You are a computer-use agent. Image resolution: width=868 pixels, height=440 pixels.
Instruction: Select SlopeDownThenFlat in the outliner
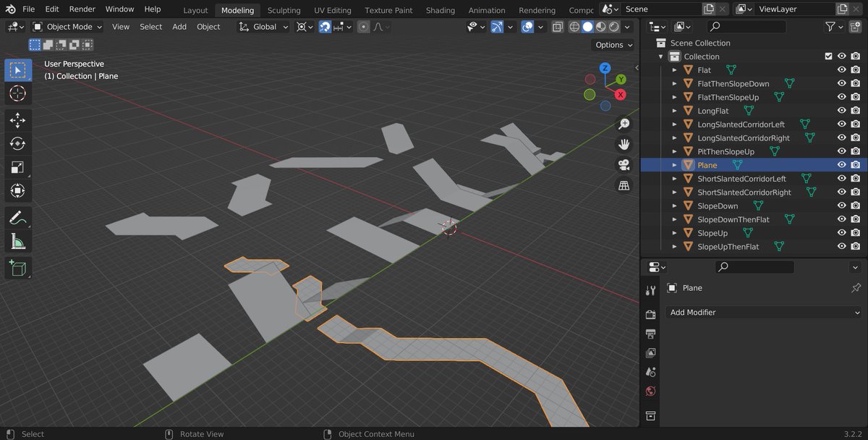click(733, 219)
